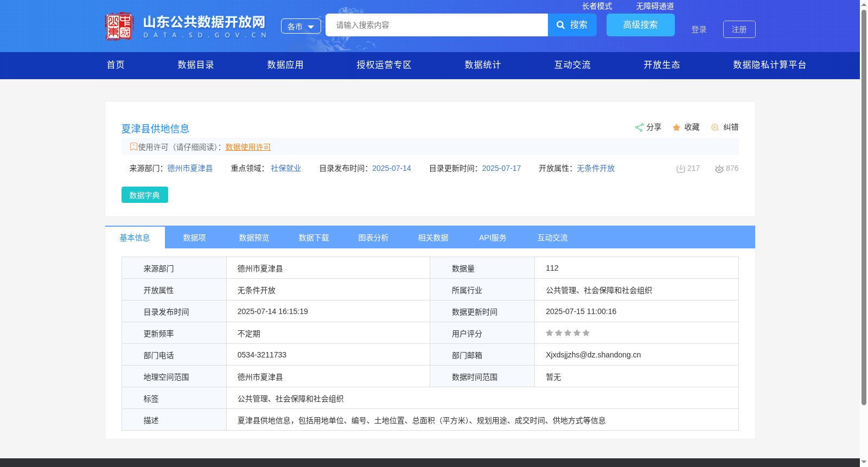868x467 pixels.
Task: Open 授权运营专区 navigation menu
Action: [x=384, y=65]
